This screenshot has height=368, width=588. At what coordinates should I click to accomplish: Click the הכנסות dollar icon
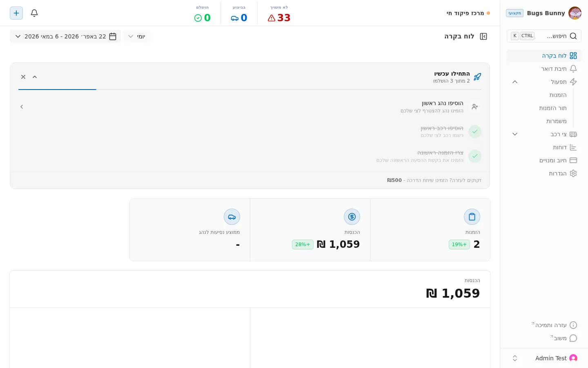click(352, 217)
